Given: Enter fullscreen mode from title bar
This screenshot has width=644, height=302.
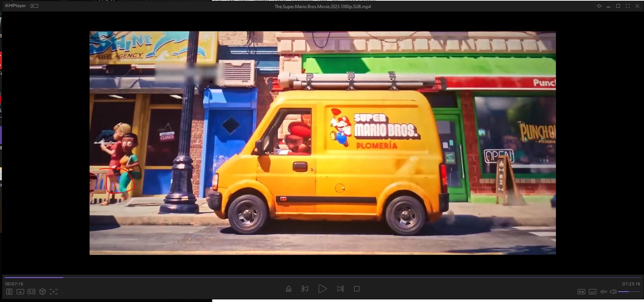Looking at the screenshot, I should [628, 6].
